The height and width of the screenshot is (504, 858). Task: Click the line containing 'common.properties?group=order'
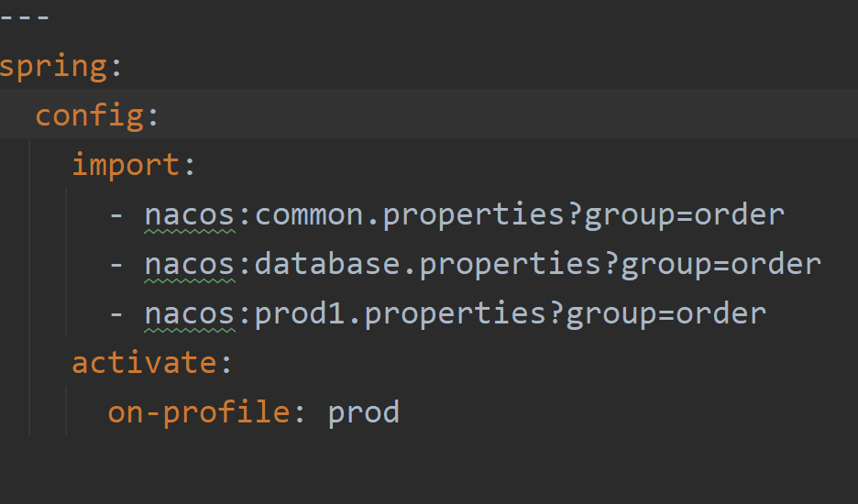coord(447,215)
